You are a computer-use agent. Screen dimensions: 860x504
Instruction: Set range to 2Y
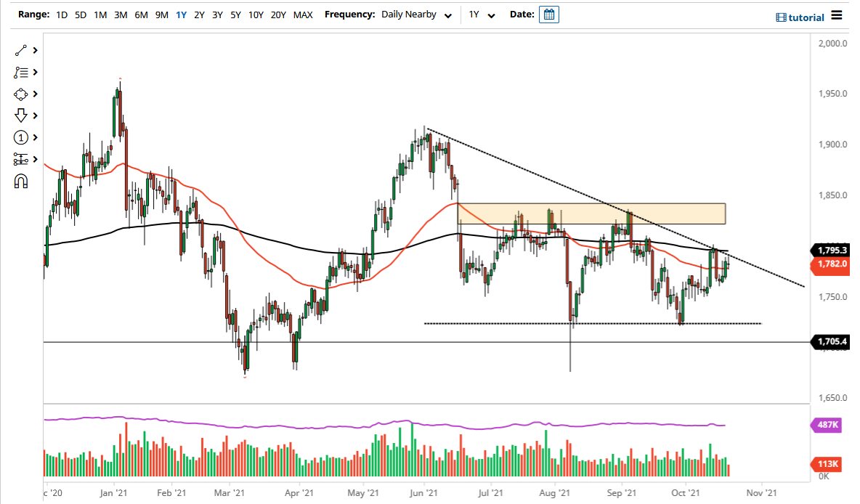pos(199,15)
